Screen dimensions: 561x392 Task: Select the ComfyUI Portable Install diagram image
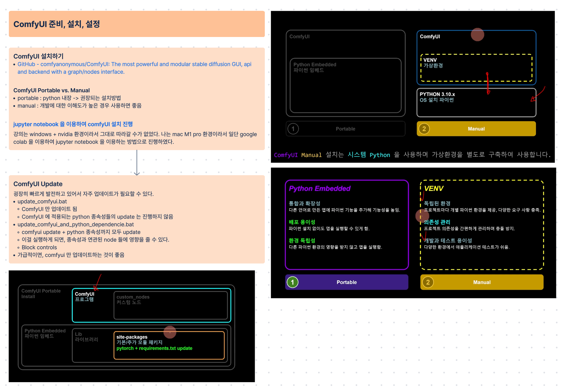[x=132, y=326]
